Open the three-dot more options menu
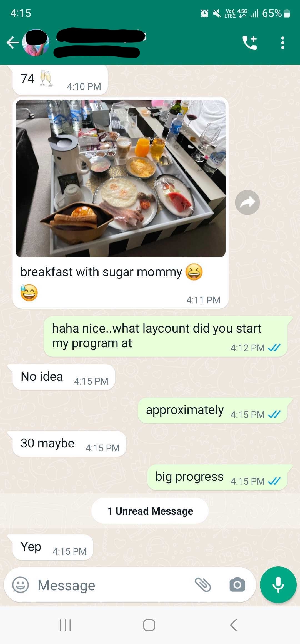This screenshot has width=300, height=644. click(x=282, y=43)
